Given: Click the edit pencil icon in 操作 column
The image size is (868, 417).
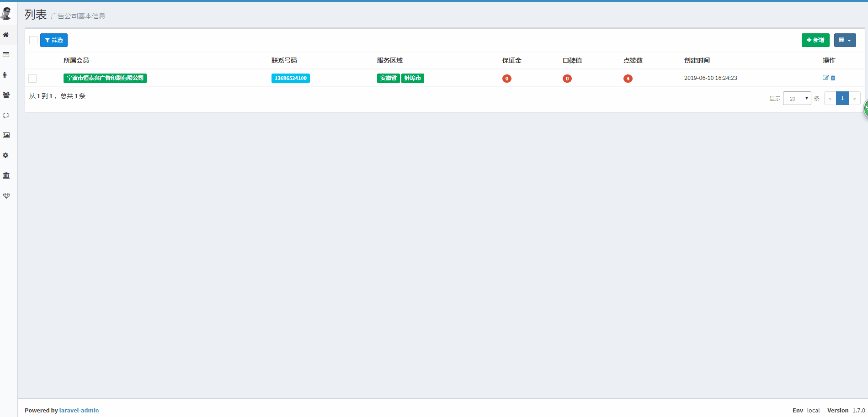Looking at the screenshot, I should pos(825,78).
